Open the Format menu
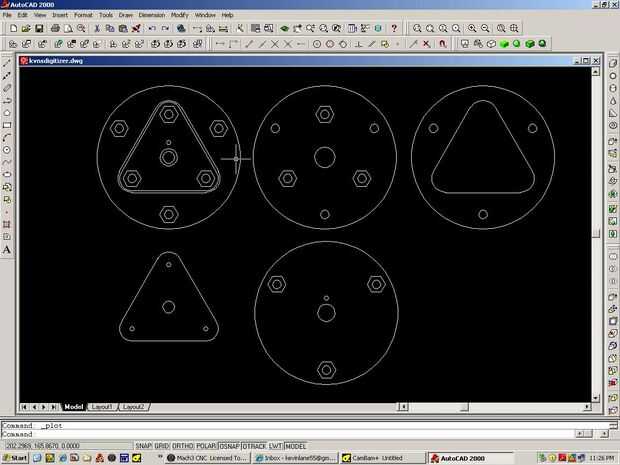The width and height of the screenshot is (620, 465). 83,15
